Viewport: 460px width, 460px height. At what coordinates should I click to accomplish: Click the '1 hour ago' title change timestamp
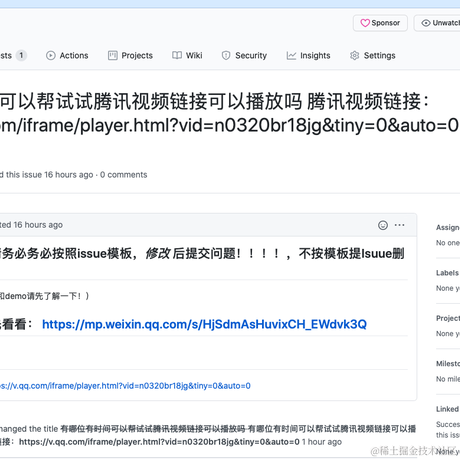coord(322,442)
